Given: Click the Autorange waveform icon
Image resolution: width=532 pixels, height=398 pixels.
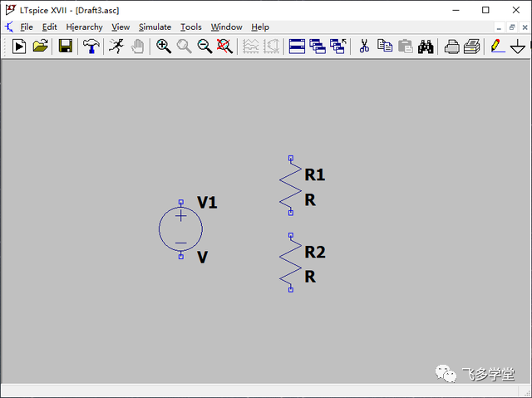Looking at the screenshot, I should point(251,46).
